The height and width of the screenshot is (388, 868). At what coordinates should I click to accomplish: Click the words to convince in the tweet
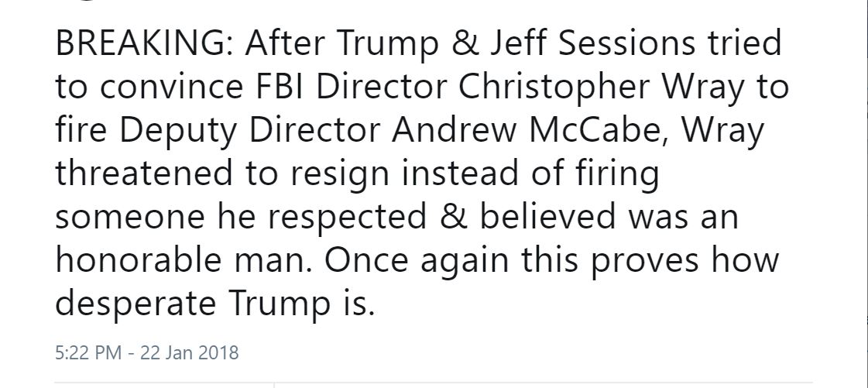(149, 88)
